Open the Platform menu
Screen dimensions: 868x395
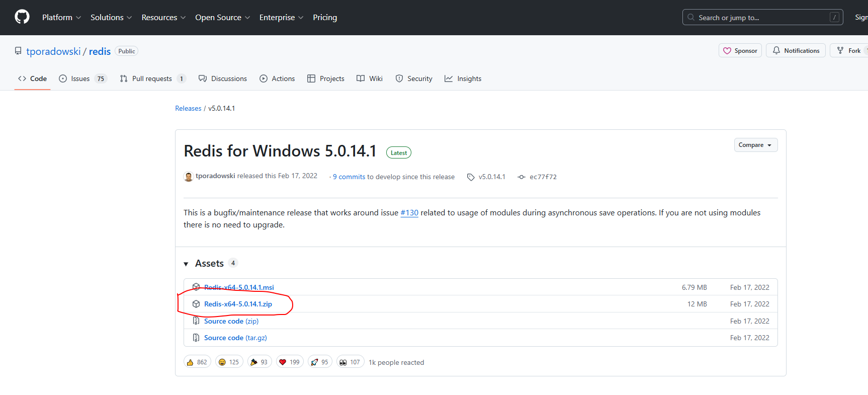pyautogui.click(x=61, y=17)
